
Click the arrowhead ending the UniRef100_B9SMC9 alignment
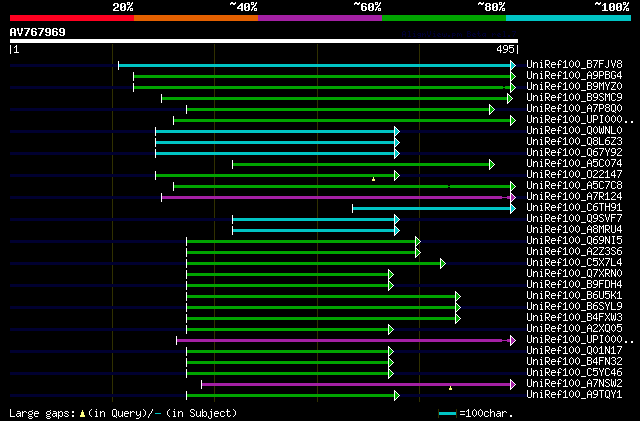click(510, 98)
